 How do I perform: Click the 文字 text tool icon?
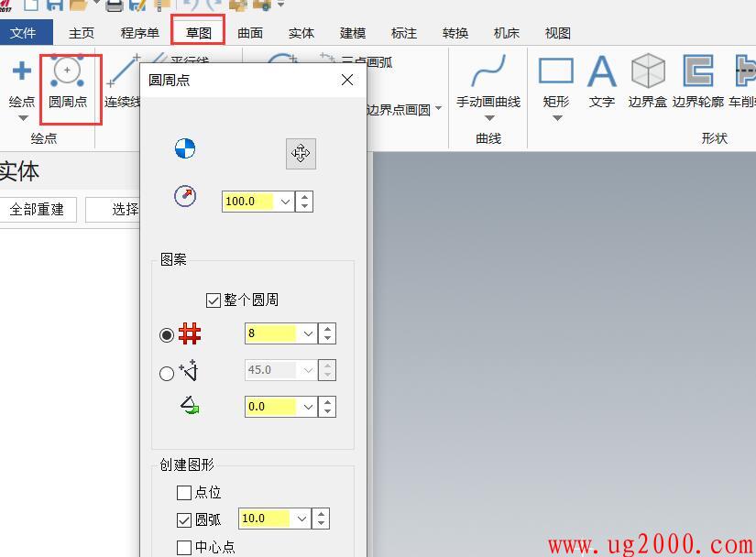coord(601,73)
